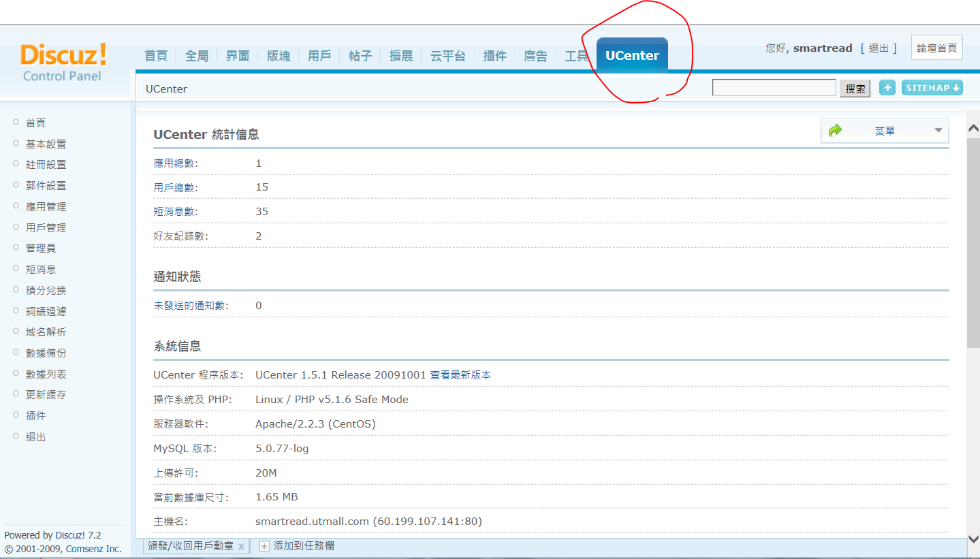This screenshot has width=980, height=559.
Task: Click the plus icon next to 添加到任務欄
Action: click(264, 546)
